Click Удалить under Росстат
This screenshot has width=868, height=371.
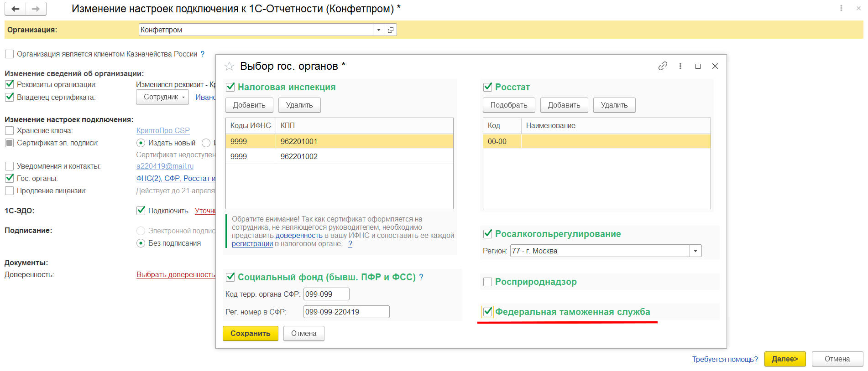[x=614, y=105]
